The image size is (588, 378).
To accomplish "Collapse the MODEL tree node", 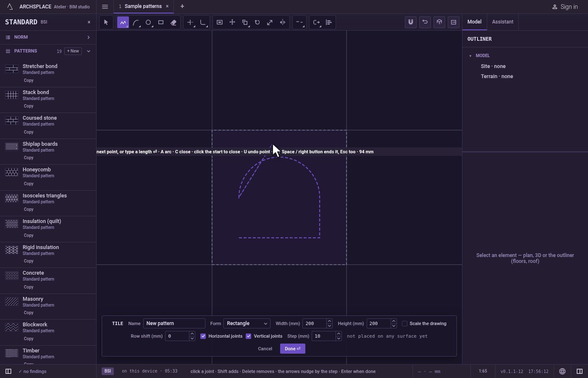I will click(x=470, y=56).
